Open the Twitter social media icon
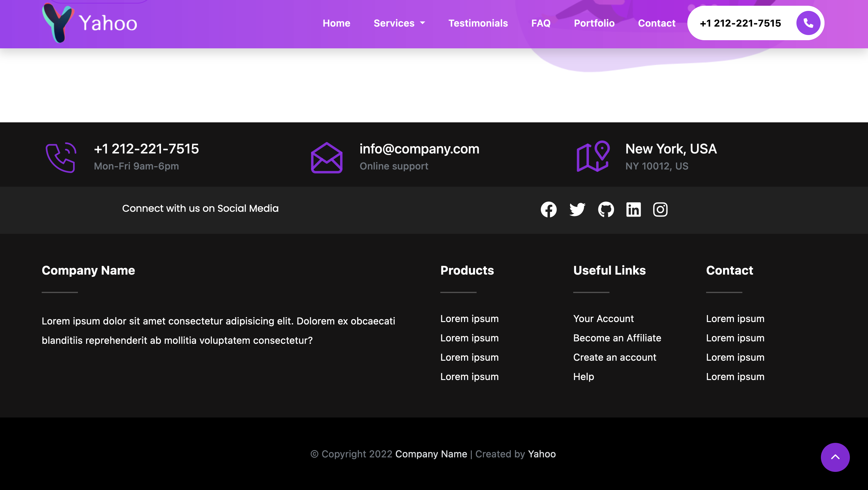This screenshot has height=490, width=868. pyautogui.click(x=577, y=209)
